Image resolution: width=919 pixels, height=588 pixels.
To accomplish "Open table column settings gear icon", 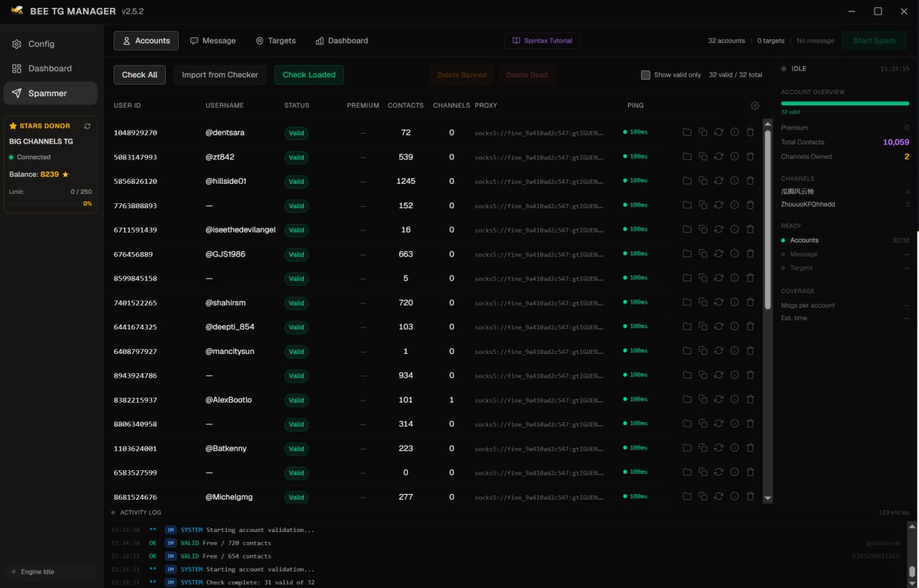I will tap(755, 106).
